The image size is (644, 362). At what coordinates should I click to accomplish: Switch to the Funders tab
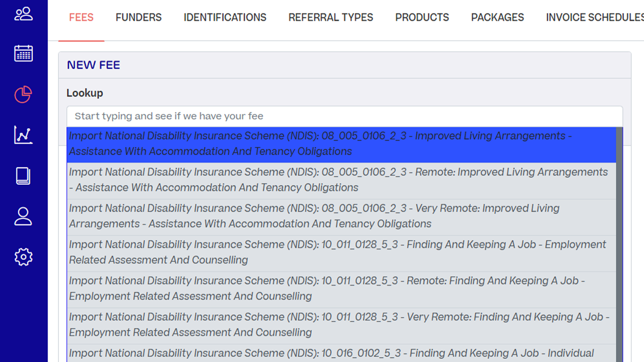pos(139,17)
